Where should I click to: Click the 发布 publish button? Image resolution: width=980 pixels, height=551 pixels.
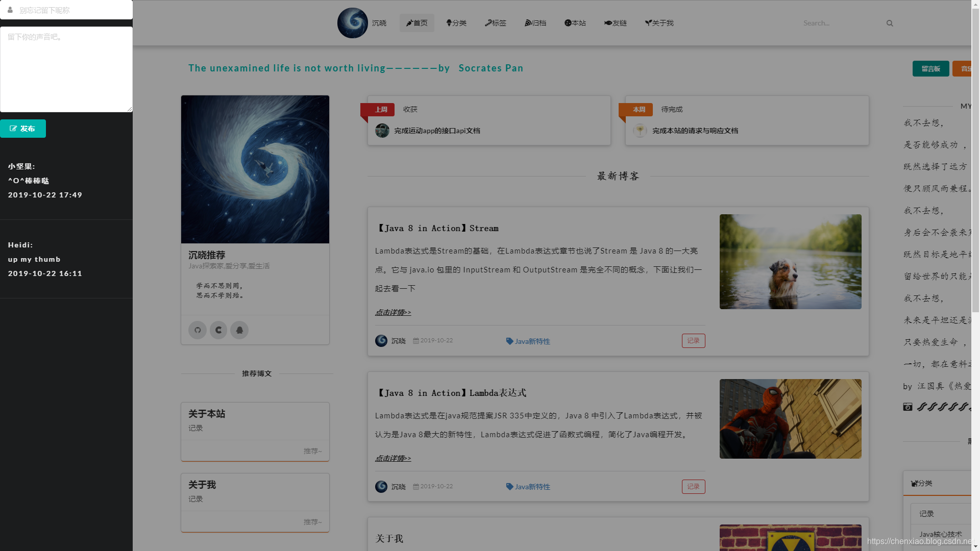click(x=23, y=129)
